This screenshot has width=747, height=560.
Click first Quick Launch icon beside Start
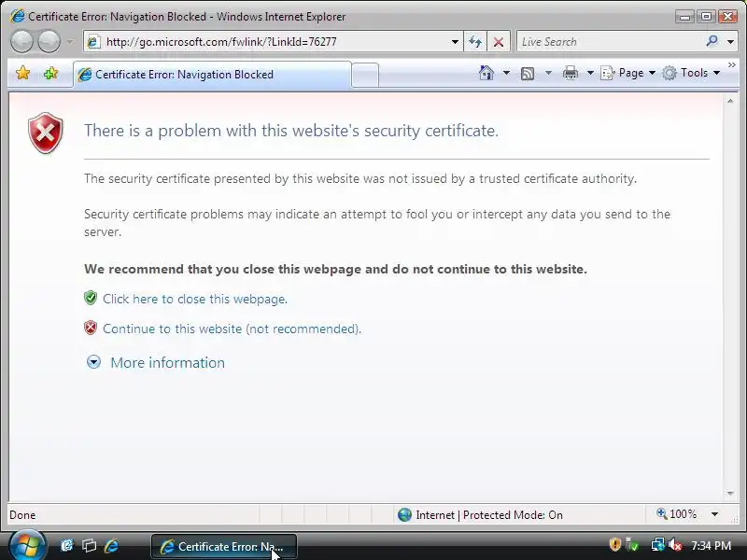(66, 545)
